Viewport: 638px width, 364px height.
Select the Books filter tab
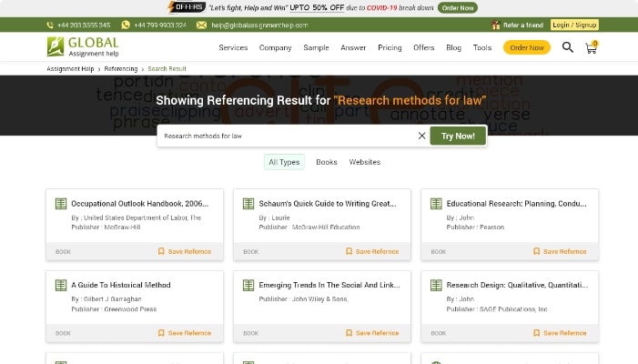[327, 162]
